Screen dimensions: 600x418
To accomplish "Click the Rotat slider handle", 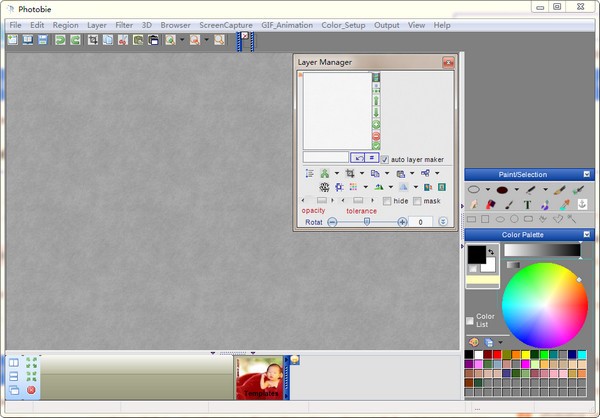I will [x=367, y=222].
